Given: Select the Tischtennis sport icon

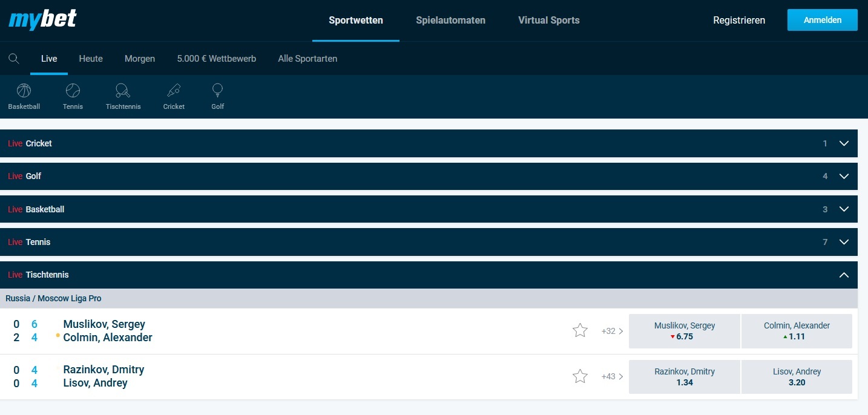Looking at the screenshot, I should pyautogui.click(x=122, y=96).
